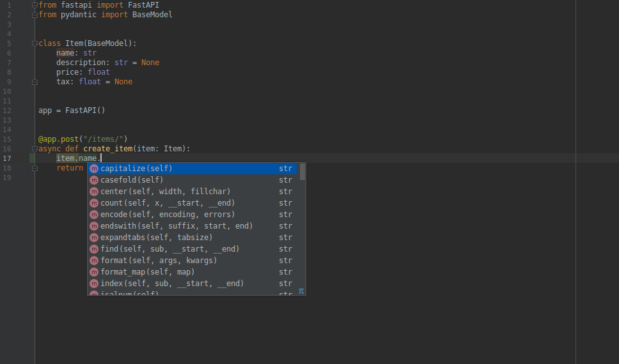Click the method icon next to casefold(self)
The height and width of the screenshot is (364, 619).
pyautogui.click(x=94, y=180)
